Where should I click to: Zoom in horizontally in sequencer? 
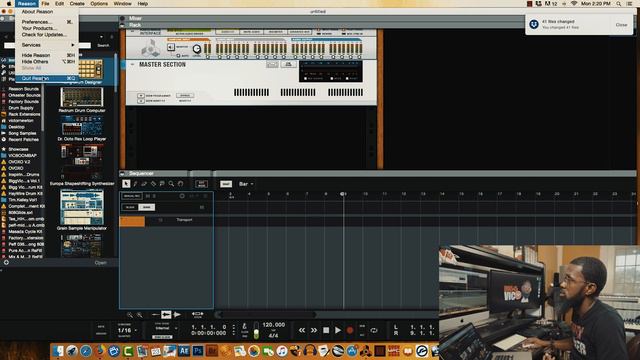(140, 315)
